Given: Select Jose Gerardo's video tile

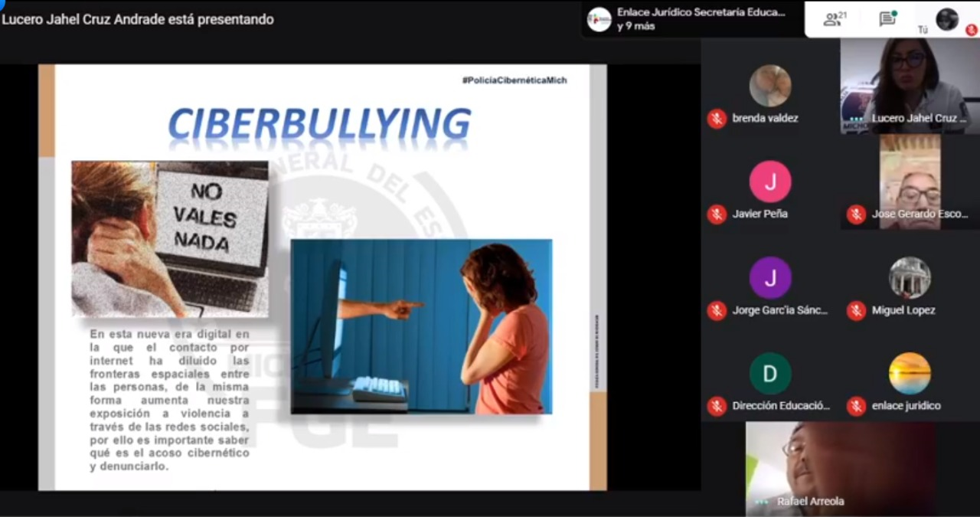Looking at the screenshot, I should tap(910, 180).
